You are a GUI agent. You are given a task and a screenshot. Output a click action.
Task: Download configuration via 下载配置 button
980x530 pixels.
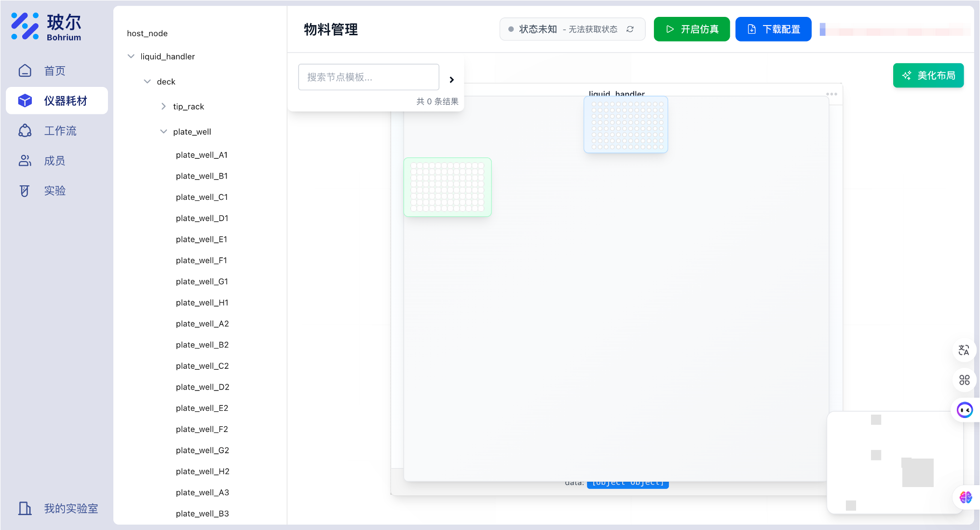pyautogui.click(x=773, y=29)
